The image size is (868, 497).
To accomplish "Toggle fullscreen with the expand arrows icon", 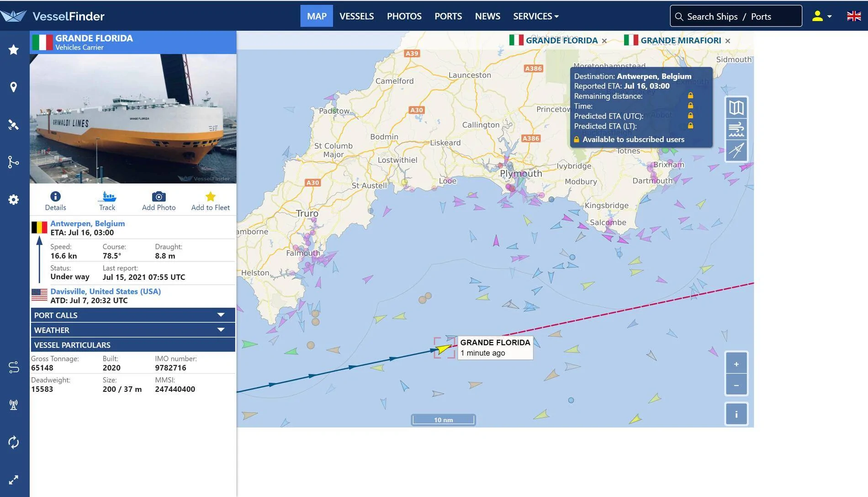I will click(14, 480).
